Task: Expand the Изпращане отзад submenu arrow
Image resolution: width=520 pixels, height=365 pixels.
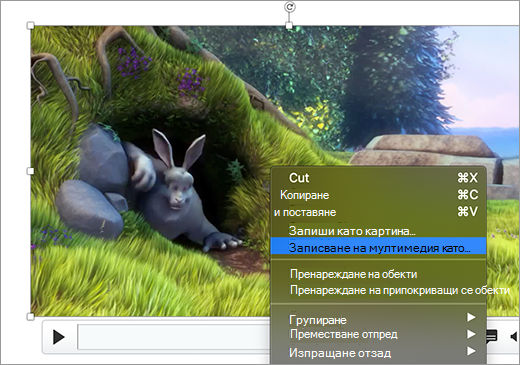Action: click(471, 351)
